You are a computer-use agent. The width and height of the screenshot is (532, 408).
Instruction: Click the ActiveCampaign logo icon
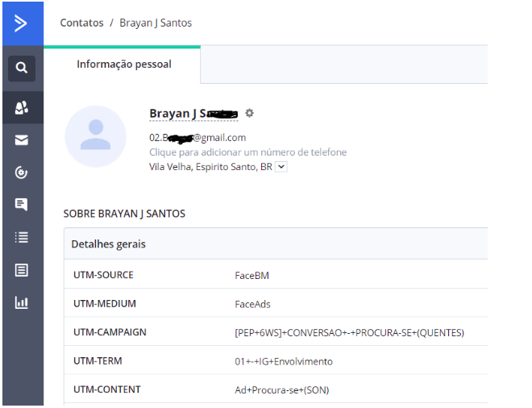[22, 23]
